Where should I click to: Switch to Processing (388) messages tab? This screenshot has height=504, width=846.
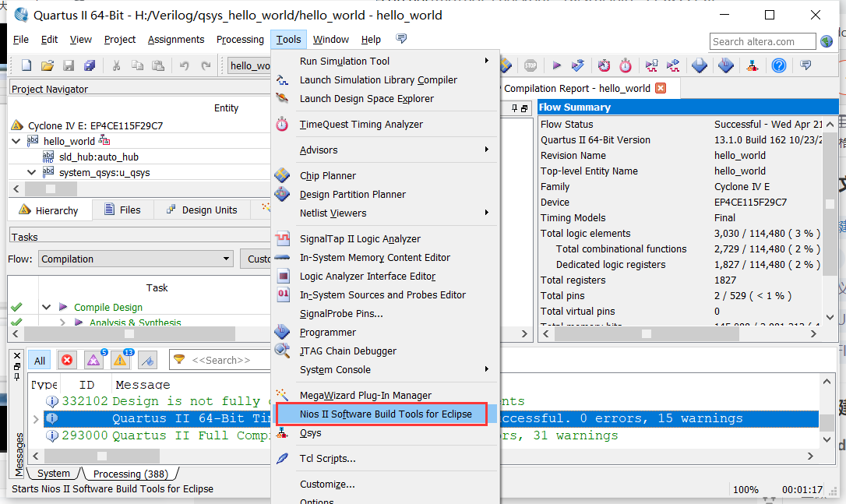click(x=131, y=474)
